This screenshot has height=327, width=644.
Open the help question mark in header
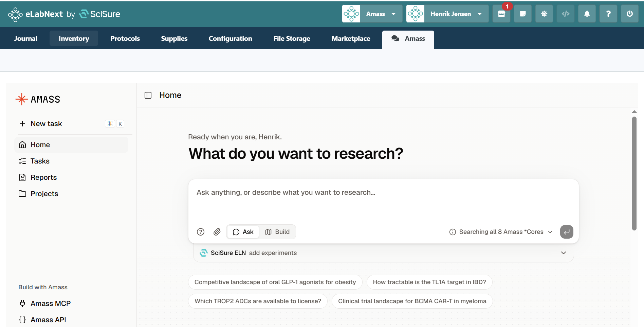click(x=608, y=14)
